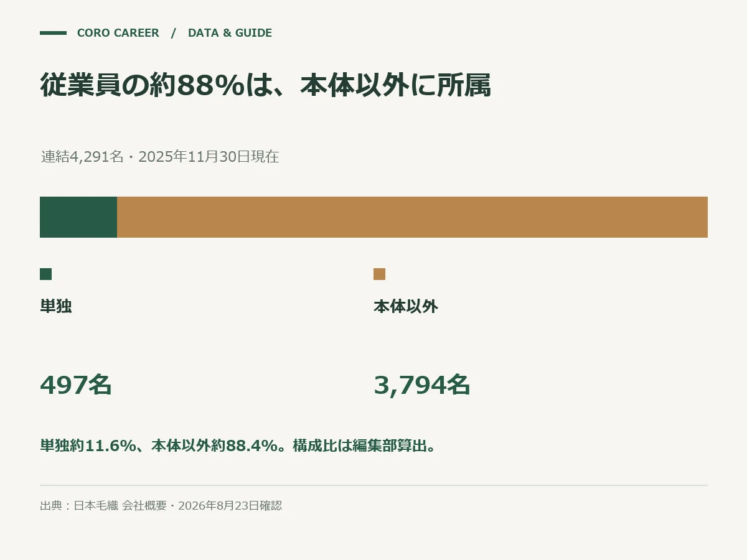Click the 3,794名 value
Image resolution: width=747 pixels, height=560 pixels.
tap(422, 385)
